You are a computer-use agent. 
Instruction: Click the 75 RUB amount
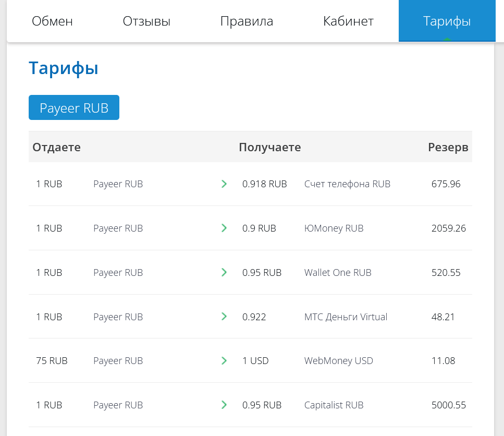pos(52,361)
